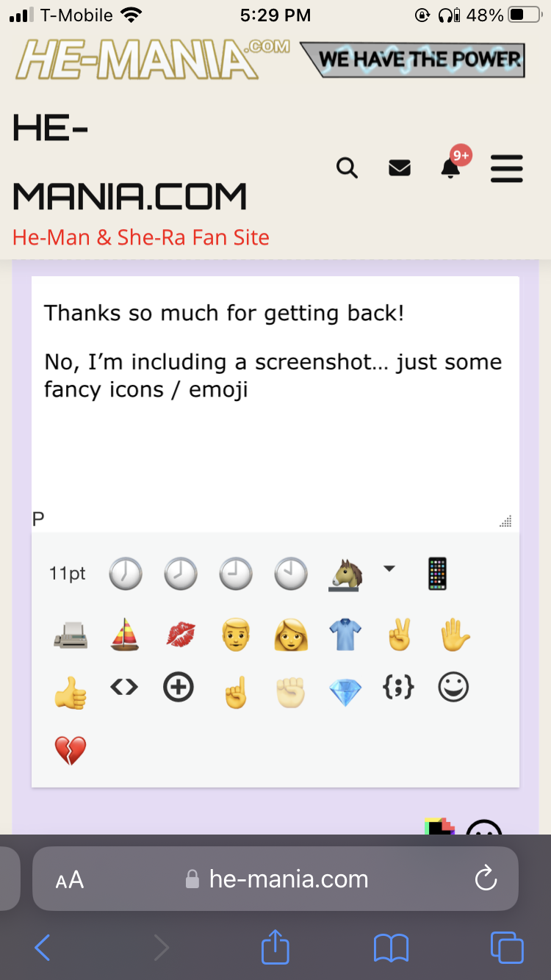Image resolution: width=551 pixels, height=980 pixels.
Task: Tap the circled plus toolbar button
Action: 179,688
